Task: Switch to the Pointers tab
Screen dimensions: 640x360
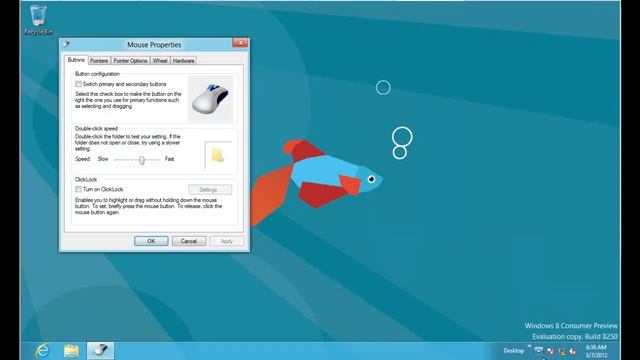Action: (99, 61)
